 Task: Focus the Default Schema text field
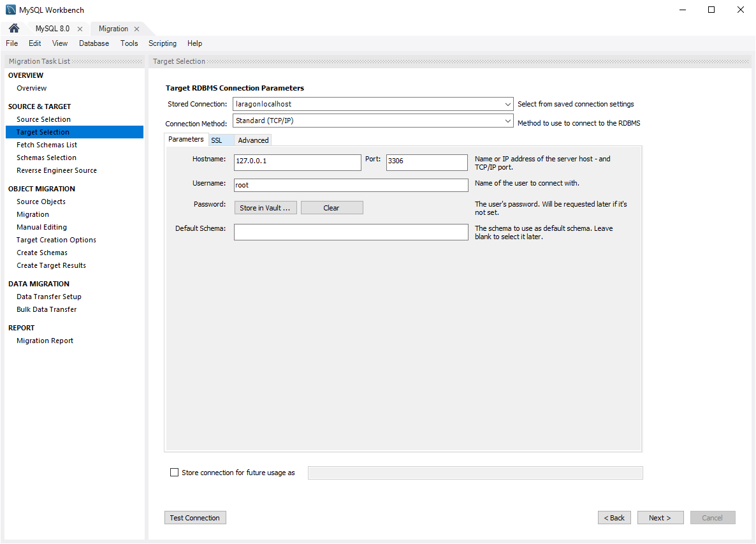point(351,232)
